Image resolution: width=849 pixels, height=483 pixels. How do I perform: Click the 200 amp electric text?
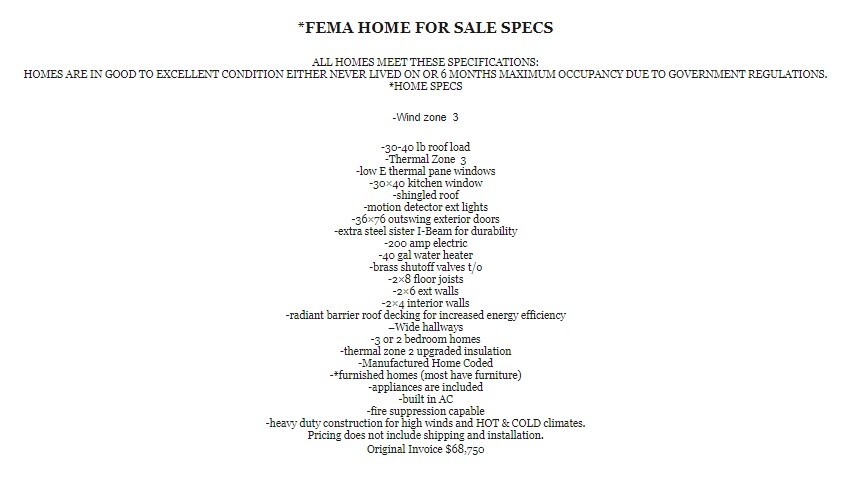[x=426, y=243]
